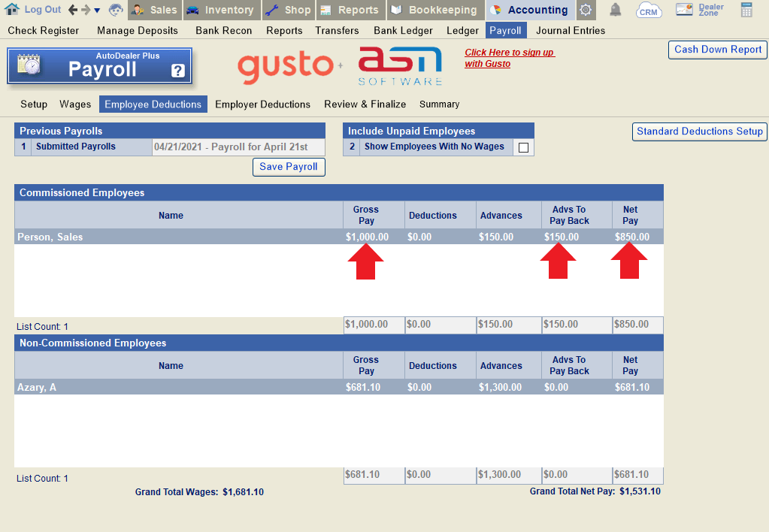Viewport: 769px width, 532px height.
Task: Follow the Gusto sign up link
Action: click(x=509, y=58)
